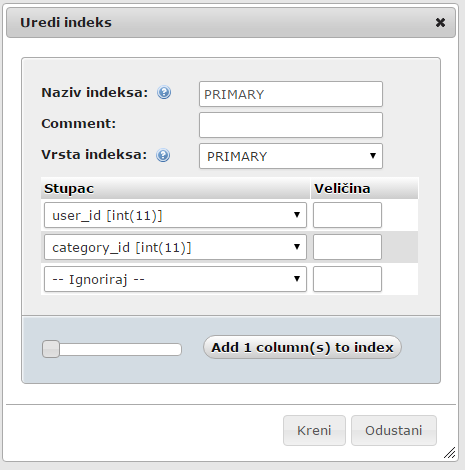
Task: Click size field for category_id row
Action: pos(347,247)
